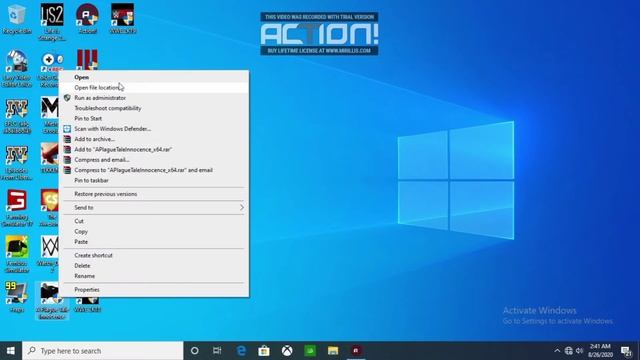Launch the Fraps desktop shortcut

pyautogui.click(x=17, y=297)
